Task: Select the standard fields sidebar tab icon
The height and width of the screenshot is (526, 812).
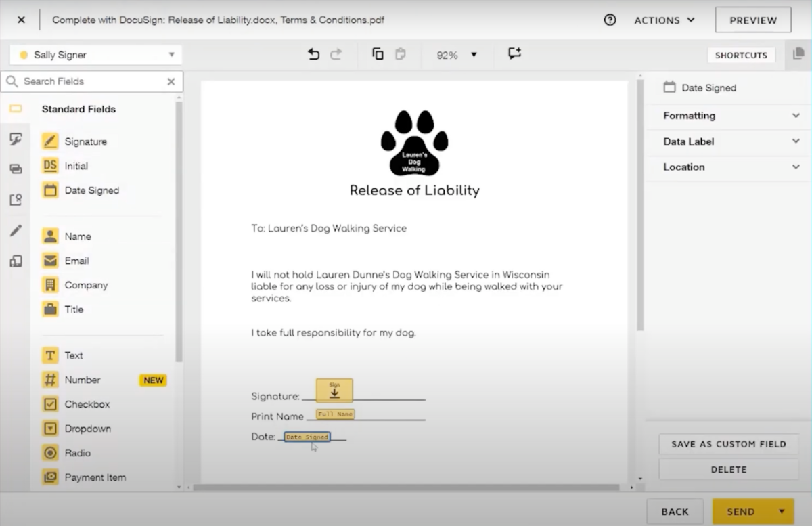Action: click(16, 109)
